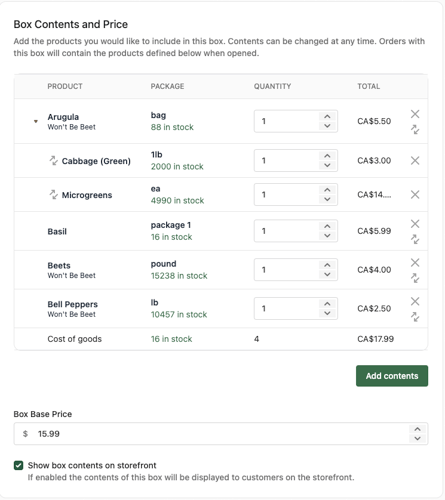Click the swap icon for Arugula row

[415, 129]
